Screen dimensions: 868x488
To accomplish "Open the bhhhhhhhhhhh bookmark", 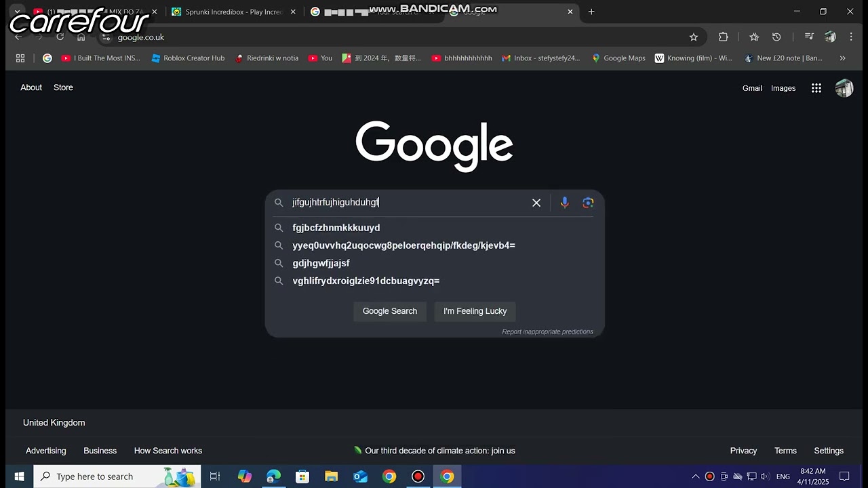I will pyautogui.click(x=462, y=58).
